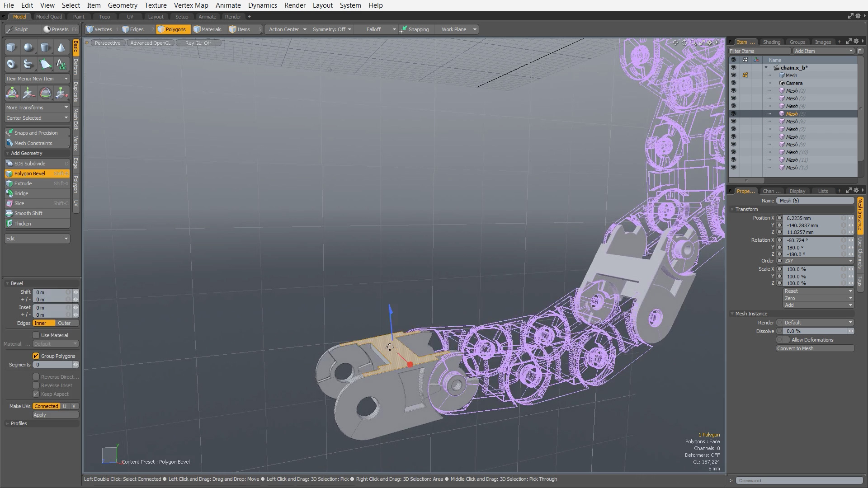Viewport: 868px width, 488px height.
Task: Select the Cone primitive tool
Action: tap(61, 47)
